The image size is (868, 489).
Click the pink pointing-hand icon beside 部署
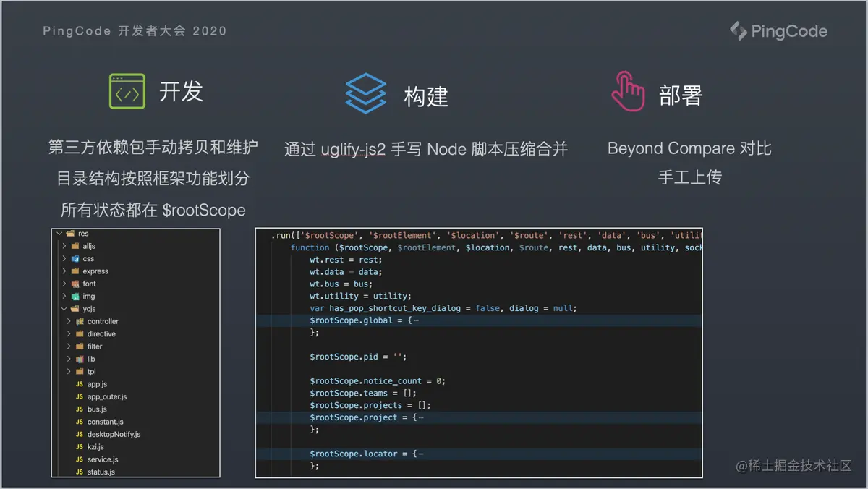point(627,92)
